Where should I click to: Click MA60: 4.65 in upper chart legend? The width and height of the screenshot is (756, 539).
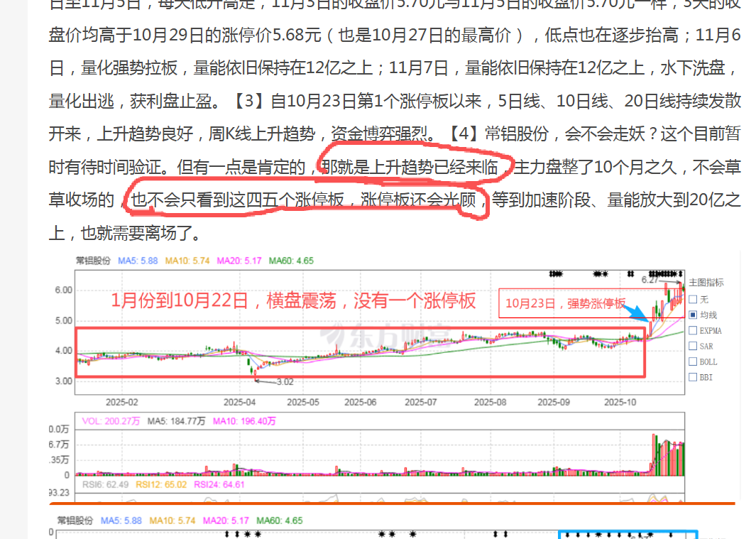point(291,261)
